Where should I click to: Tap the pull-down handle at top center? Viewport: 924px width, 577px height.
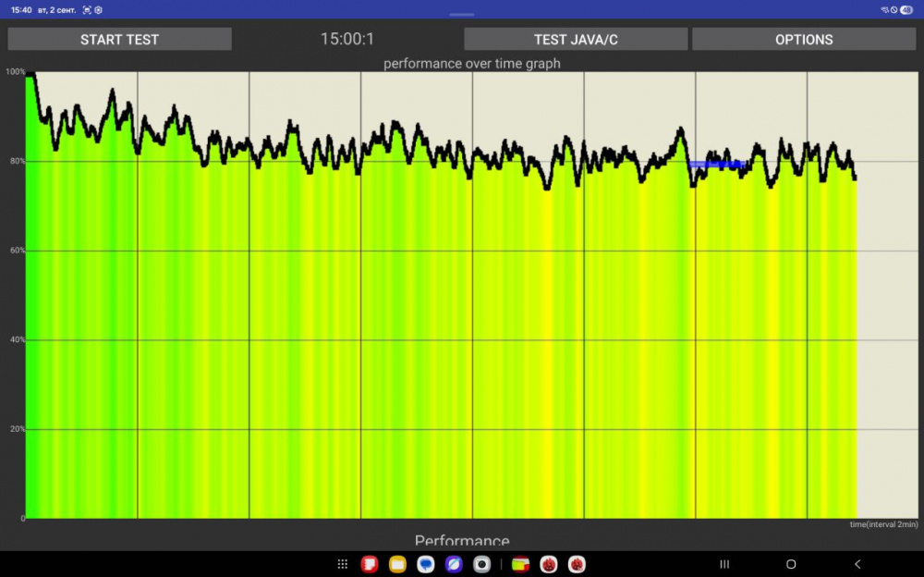[462, 15]
